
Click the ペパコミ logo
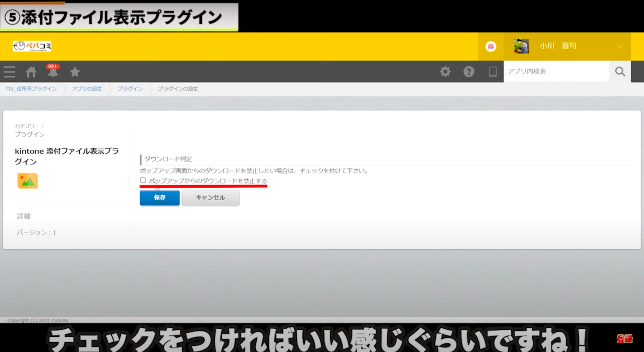pyautogui.click(x=32, y=46)
